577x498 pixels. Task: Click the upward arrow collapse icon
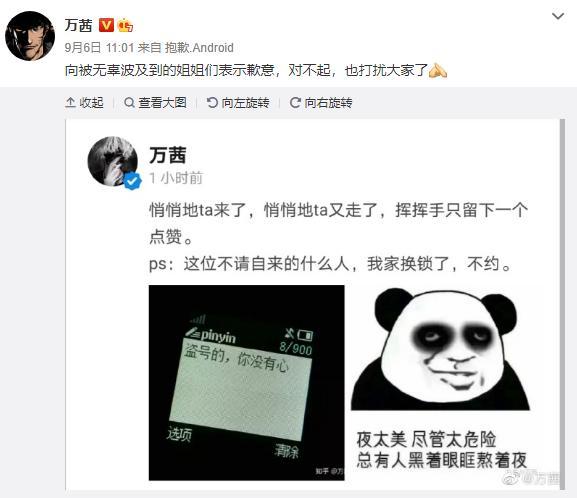click(70, 102)
